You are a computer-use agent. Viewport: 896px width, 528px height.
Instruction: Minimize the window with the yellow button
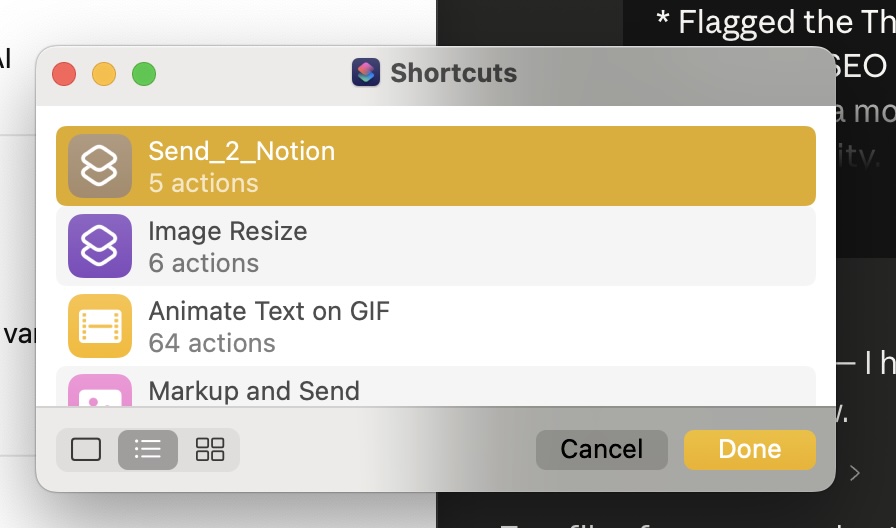click(x=104, y=74)
